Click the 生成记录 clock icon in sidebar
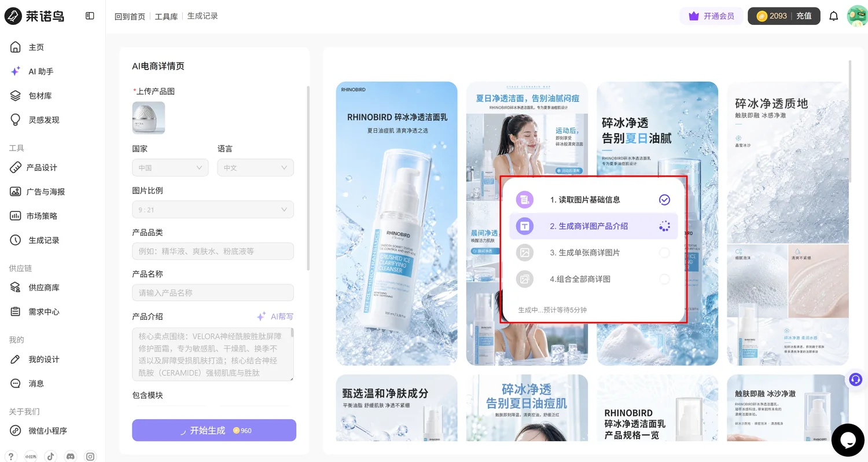The image size is (868, 462). (16, 240)
